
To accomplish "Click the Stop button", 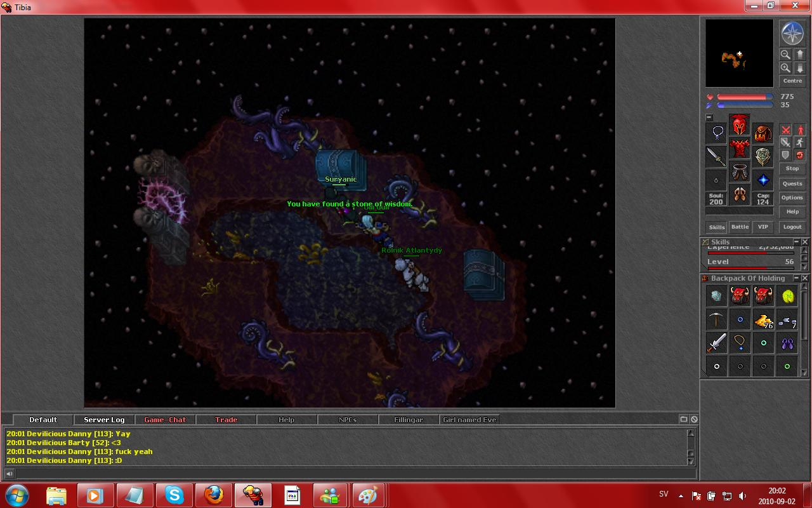I will [793, 168].
